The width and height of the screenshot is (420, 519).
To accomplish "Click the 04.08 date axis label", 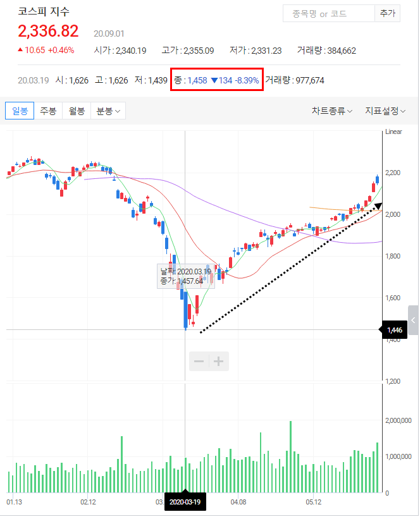I will pyautogui.click(x=238, y=502).
